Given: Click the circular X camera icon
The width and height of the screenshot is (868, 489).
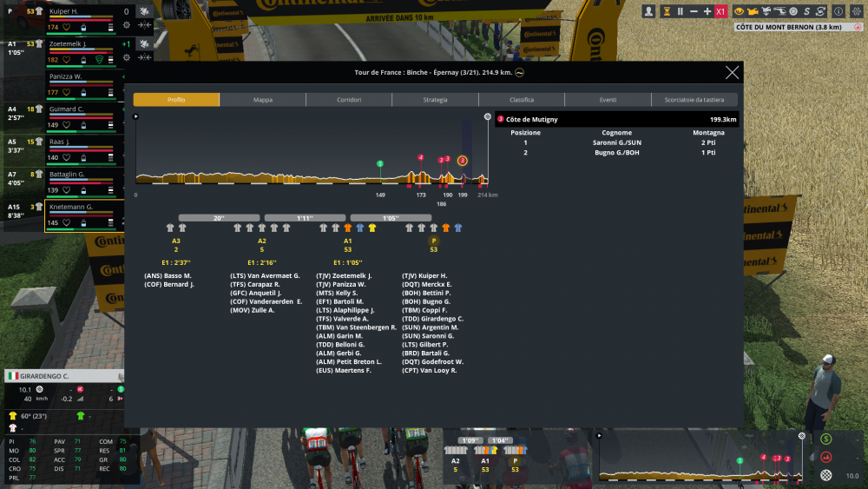Looking at the screenshot, I should click(793, 11).
